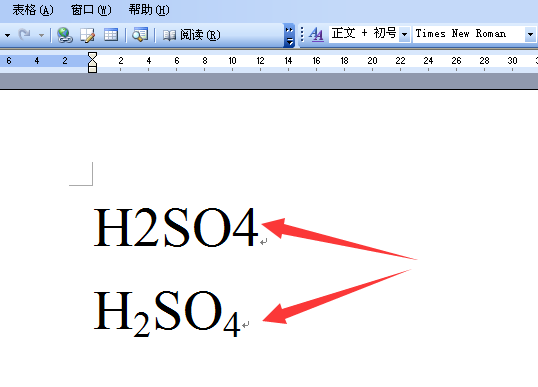Expand the style dropdown showing 正文 + 初号
Image resolution: width=538 pixels, height=387 pixels.
point(405,34)
